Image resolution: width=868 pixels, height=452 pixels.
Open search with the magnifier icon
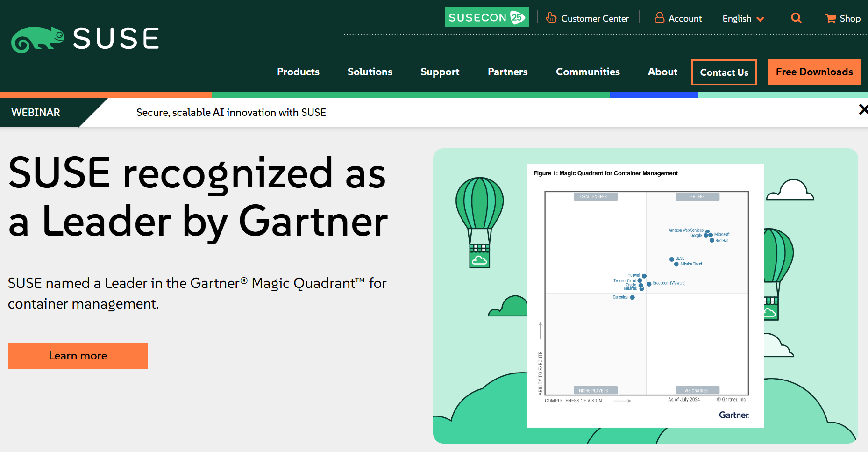click(x=796, y=18)
